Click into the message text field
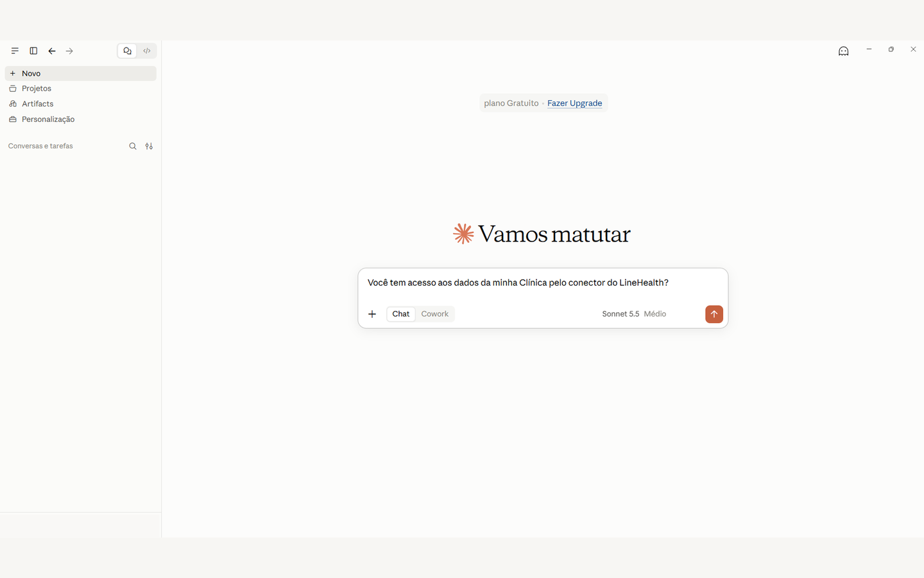Image resolution: width=924 pixels, height=578 pixels. [543, 283]
